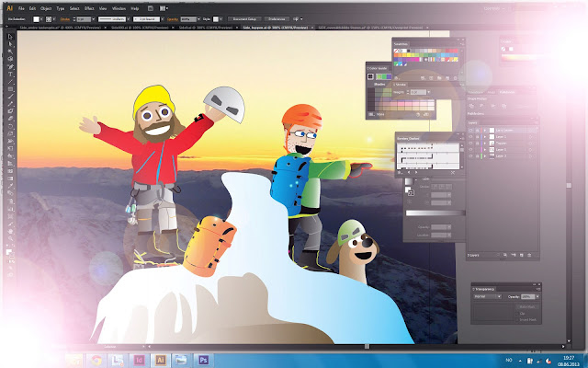This screenshot has height=368, width=588.
Task: Select the Type tool
Action: [x=10, y=74]
